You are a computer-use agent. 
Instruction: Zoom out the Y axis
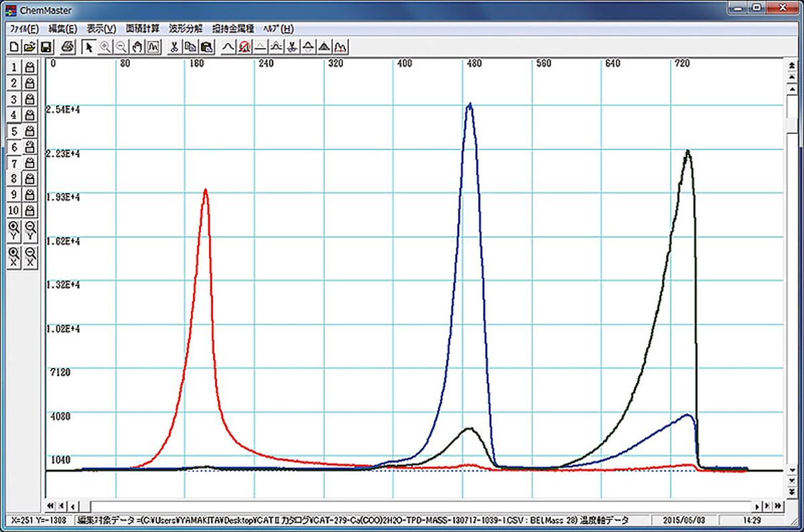31,231
